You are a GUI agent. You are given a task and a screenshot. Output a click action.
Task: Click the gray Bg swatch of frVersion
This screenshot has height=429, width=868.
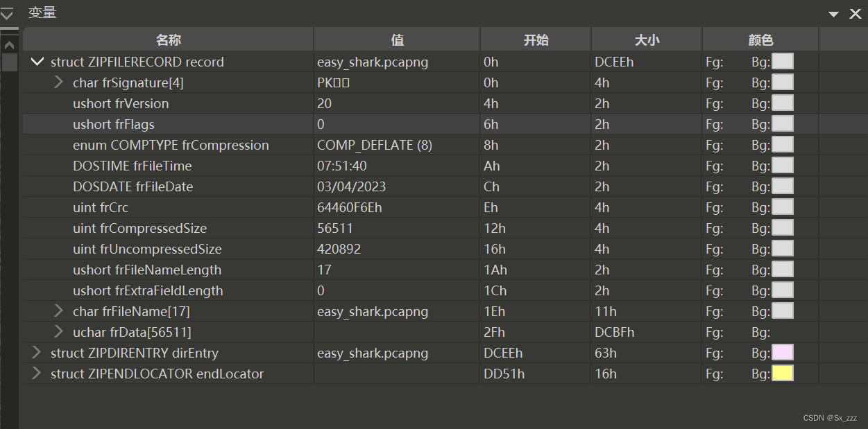pos(783,103)
